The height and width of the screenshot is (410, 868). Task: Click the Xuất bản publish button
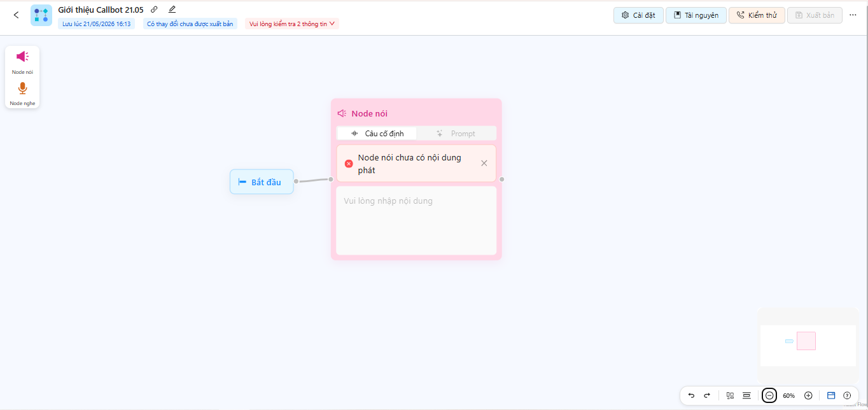(x=815, y=15)
